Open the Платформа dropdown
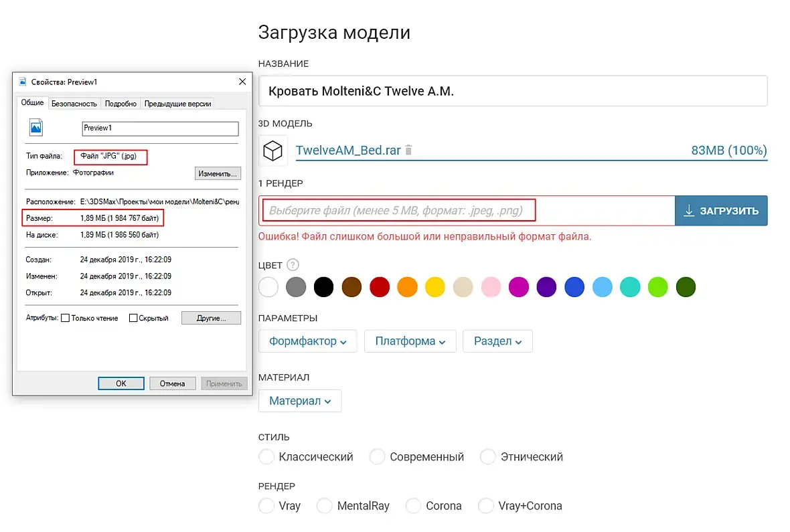The image size is (790, 532). (x=410, y=341)
